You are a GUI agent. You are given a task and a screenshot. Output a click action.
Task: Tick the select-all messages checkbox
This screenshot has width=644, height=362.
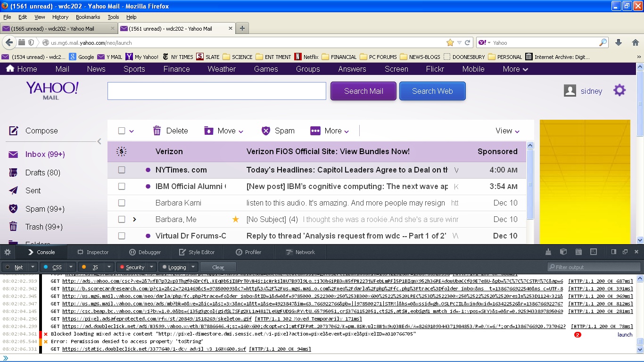[122, 131]
